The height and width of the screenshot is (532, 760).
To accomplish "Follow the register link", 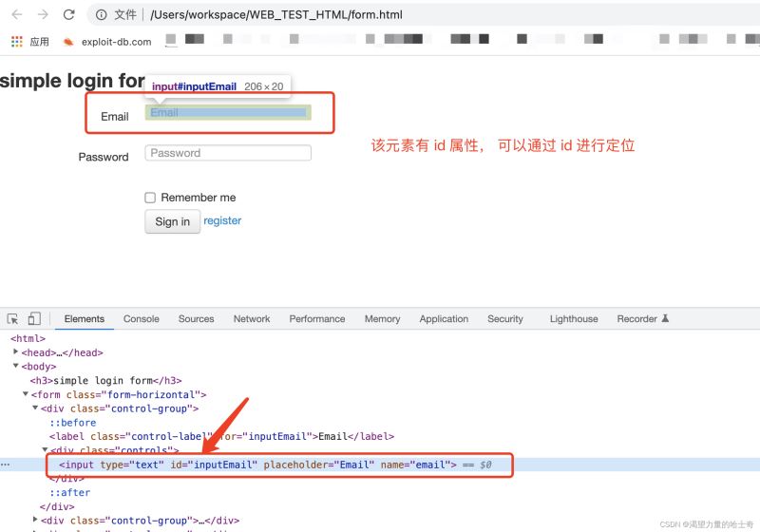I will coord(222,220).
